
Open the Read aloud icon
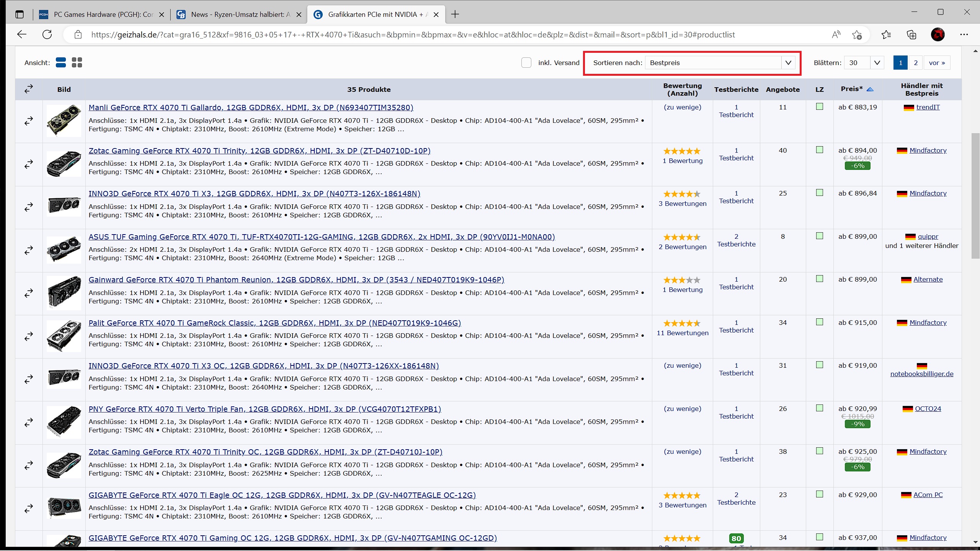836,35
